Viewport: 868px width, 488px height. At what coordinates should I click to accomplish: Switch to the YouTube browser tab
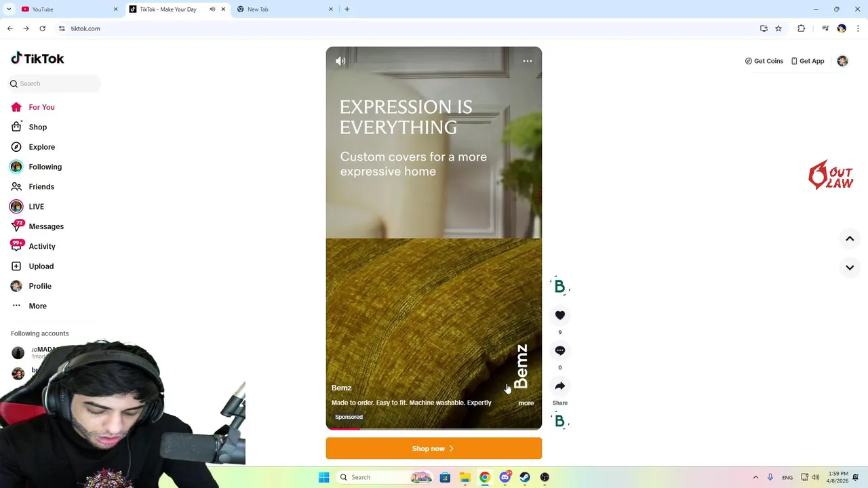[66, 9]
